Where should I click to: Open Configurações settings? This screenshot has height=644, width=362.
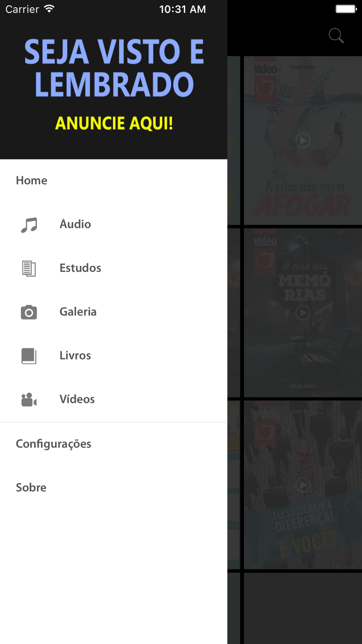pyautogui.click(x=54, y=444)
